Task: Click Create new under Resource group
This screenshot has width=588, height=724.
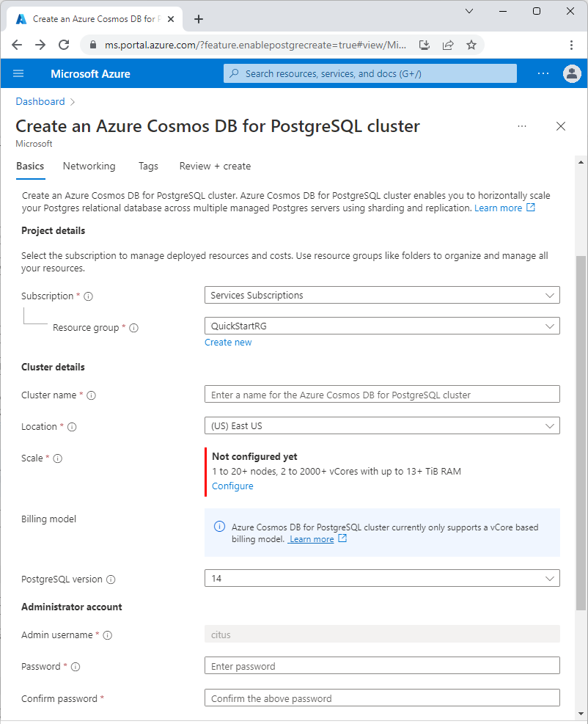Action: pos(228,342)
